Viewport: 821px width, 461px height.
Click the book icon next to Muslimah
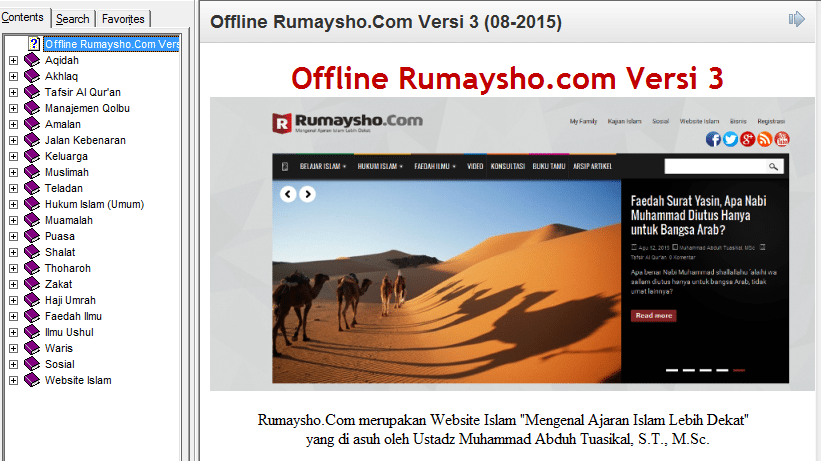pos(32,172)
